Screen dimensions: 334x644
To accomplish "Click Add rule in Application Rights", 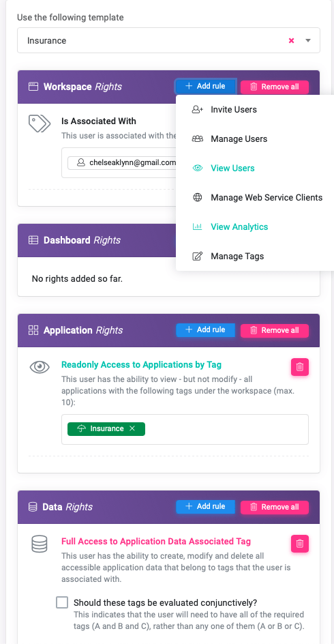I will pos(206,330).
